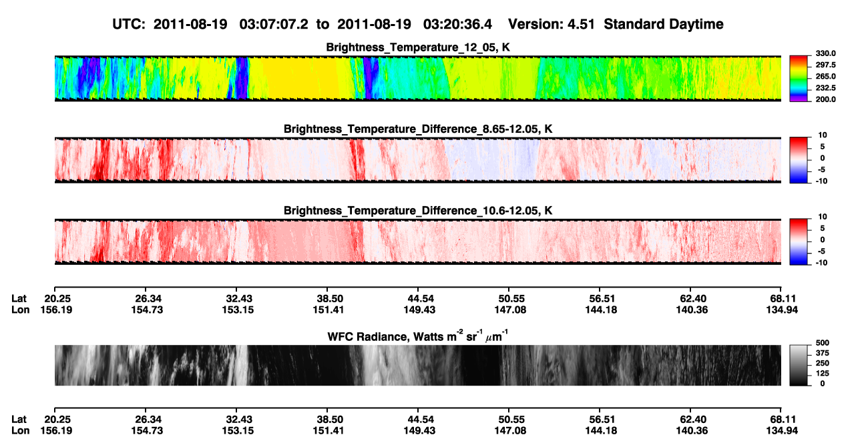This screenshot has height=445, width=868.
Task: Click 140.36 longitude tick under WFC image
Action: tap(690, 430)
